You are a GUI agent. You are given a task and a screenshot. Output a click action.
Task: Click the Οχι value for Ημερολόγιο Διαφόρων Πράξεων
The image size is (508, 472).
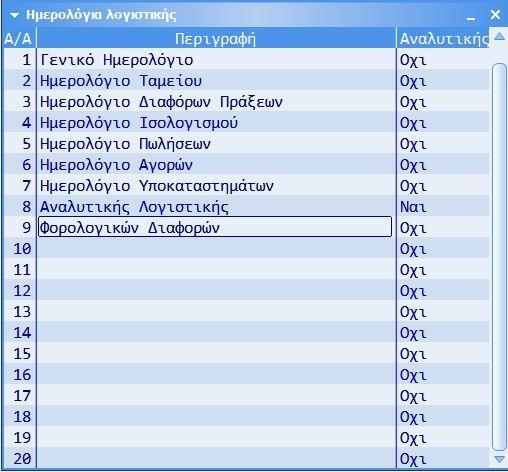(413, 102)
